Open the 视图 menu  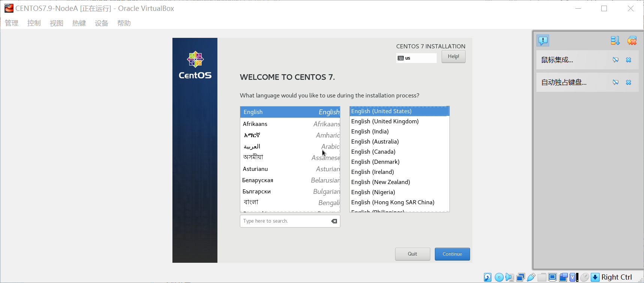coord(57,23)
